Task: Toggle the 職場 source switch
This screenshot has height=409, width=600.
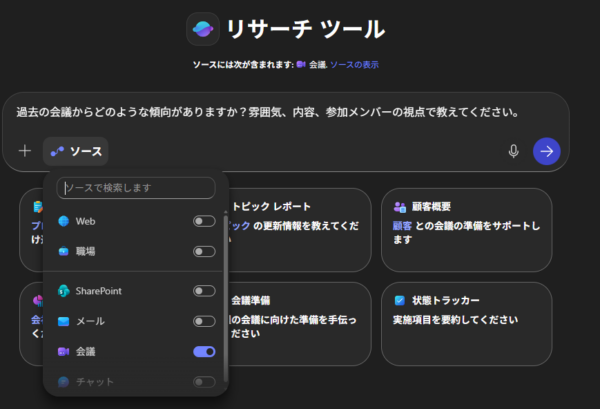Action: click(204, 251)
